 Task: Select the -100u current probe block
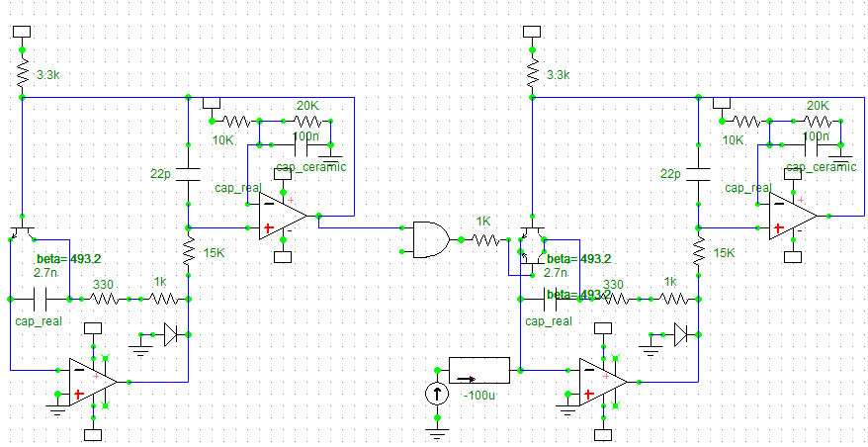(479, 370)
